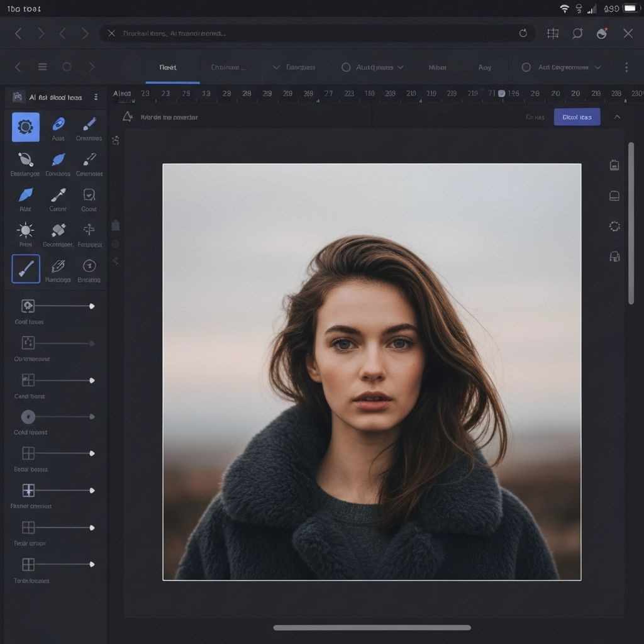Open the three-dot menu in the tool panel header

coord(96,97)
